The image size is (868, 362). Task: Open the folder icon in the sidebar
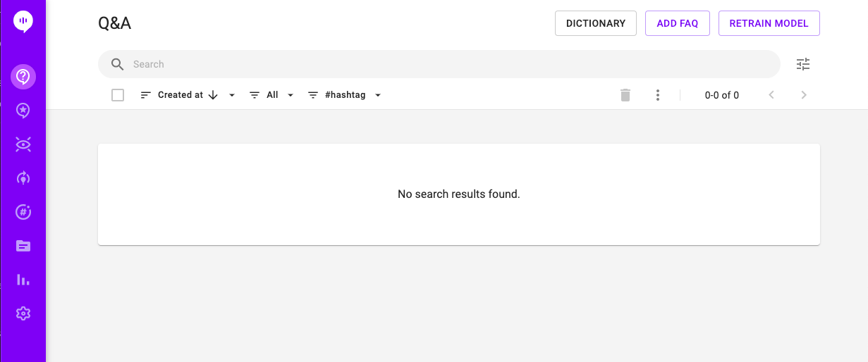[23, 246]
